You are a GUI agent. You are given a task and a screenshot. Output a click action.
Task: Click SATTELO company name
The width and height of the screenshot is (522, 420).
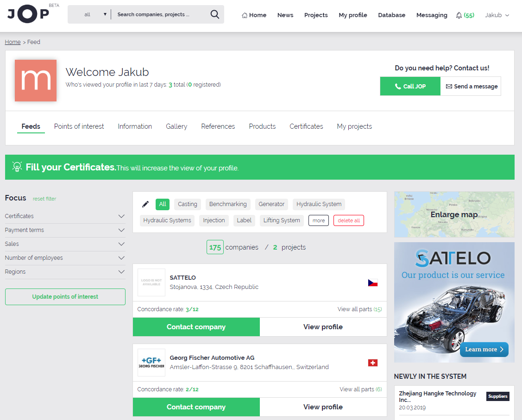coord(183,277)
